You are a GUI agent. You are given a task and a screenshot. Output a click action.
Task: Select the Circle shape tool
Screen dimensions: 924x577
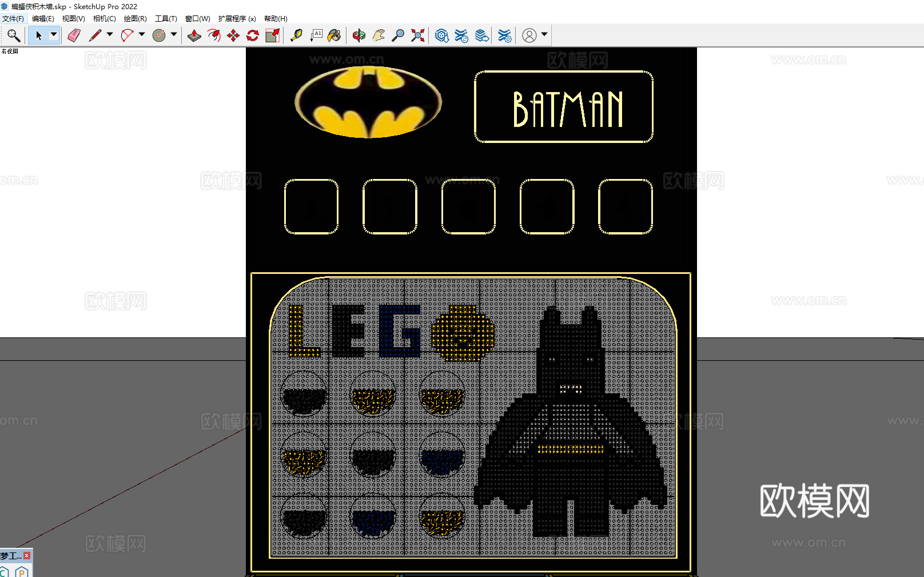point(159,35)
